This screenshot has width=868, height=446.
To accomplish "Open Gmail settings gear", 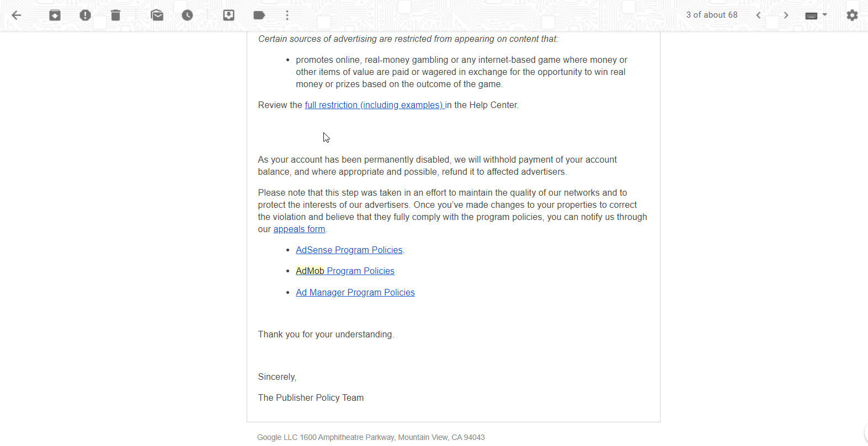I will (x=852, y=15).
